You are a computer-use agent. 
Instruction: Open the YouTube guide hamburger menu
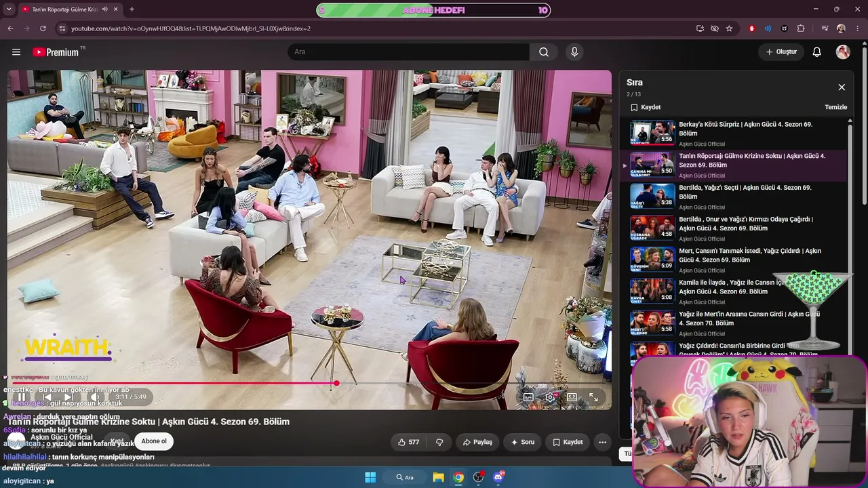(16, 52)
